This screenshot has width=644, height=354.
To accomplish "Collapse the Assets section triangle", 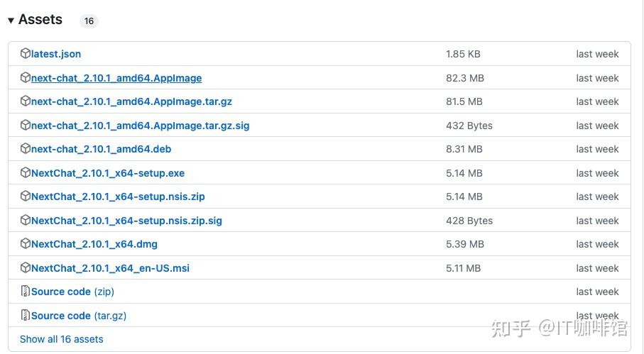I will click(11, 21).
